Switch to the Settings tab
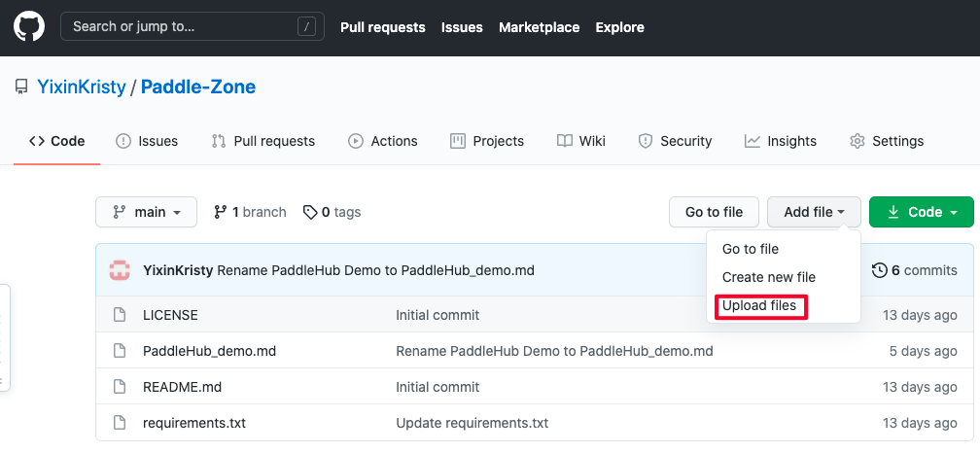 pos(887,141)
